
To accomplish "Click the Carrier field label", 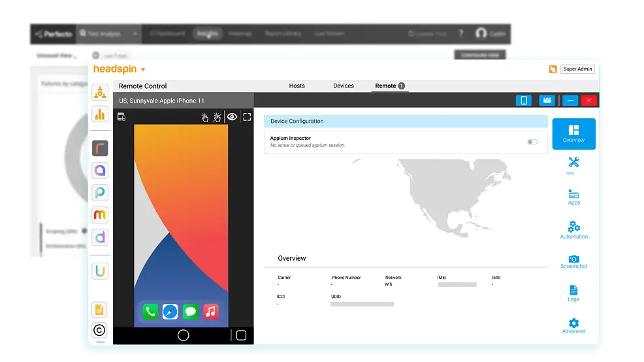I will point(284,277).
